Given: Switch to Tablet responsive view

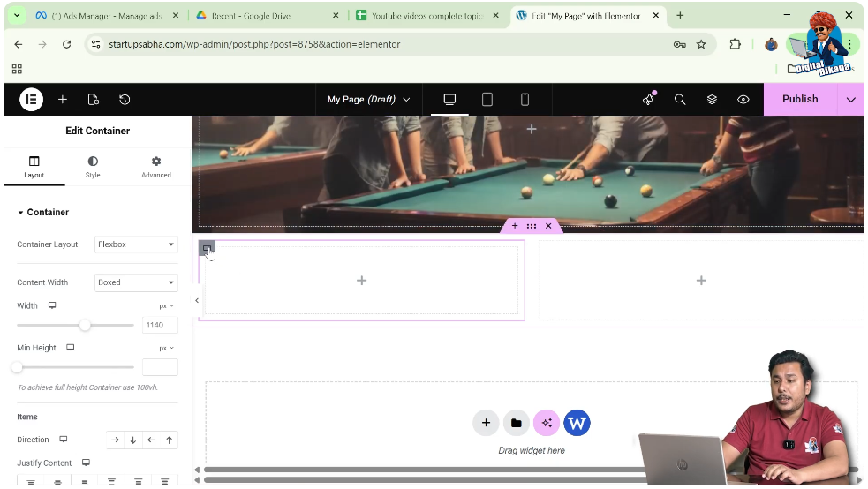Looking at the screenshot, I should click(x=487, y=100).
